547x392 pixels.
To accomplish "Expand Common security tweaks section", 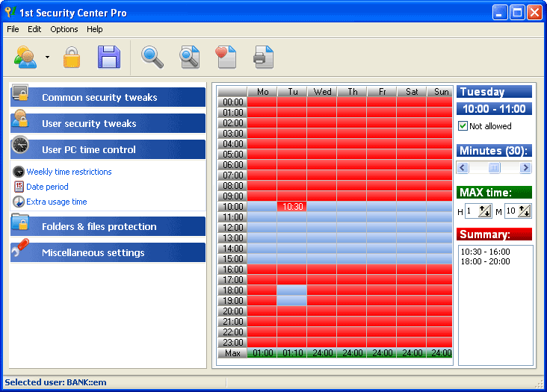I will [x=108, y=97].
